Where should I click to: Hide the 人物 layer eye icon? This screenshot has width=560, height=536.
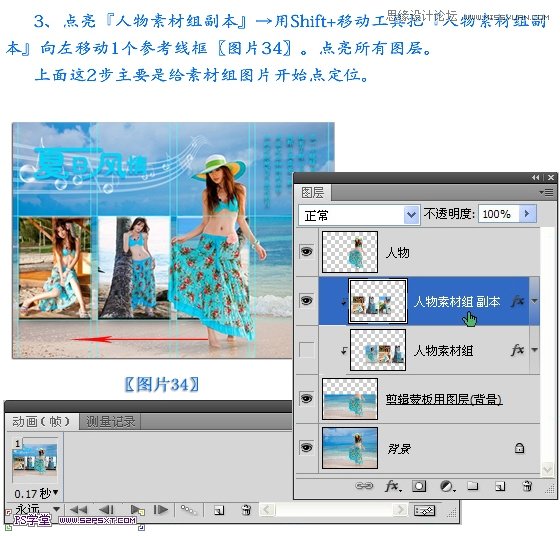(x=306, y=252)
